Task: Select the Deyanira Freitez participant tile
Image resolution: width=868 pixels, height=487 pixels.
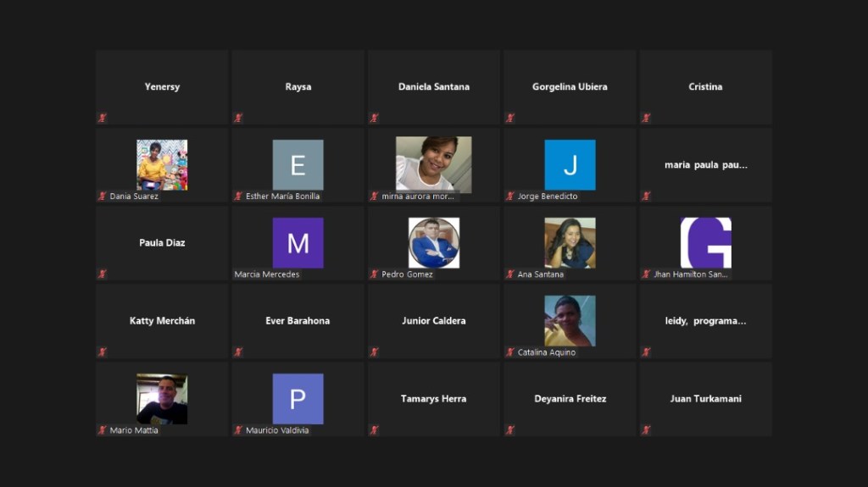Action: coord(570,399)
